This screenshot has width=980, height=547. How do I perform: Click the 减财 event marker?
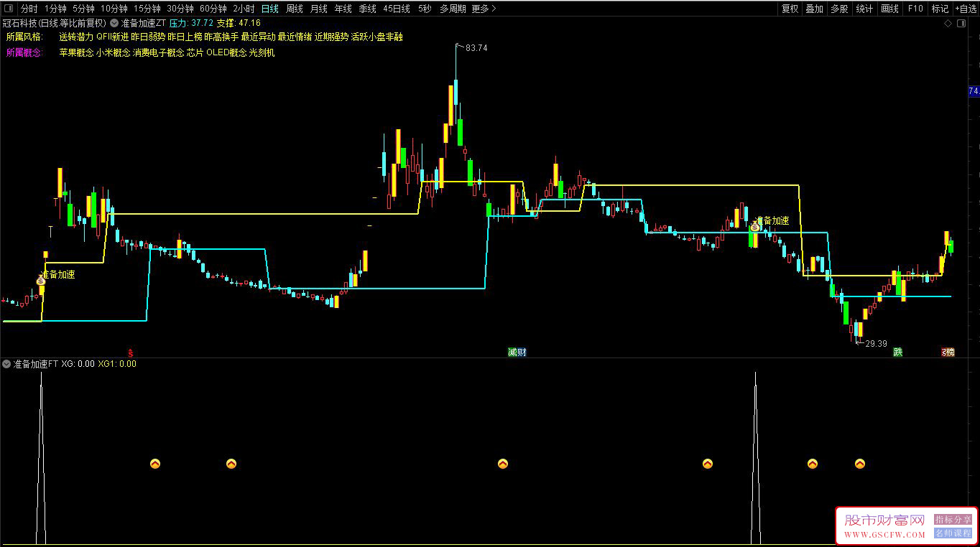point(517,352)
